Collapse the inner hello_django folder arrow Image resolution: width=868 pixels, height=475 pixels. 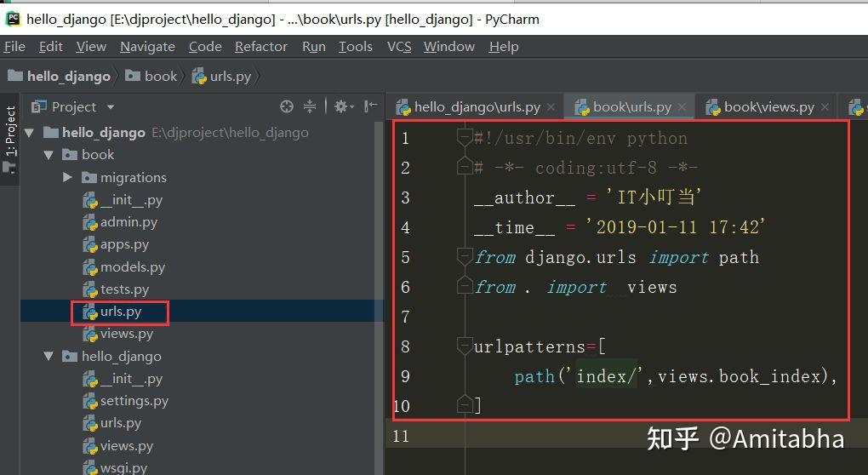tap(49, 357)
